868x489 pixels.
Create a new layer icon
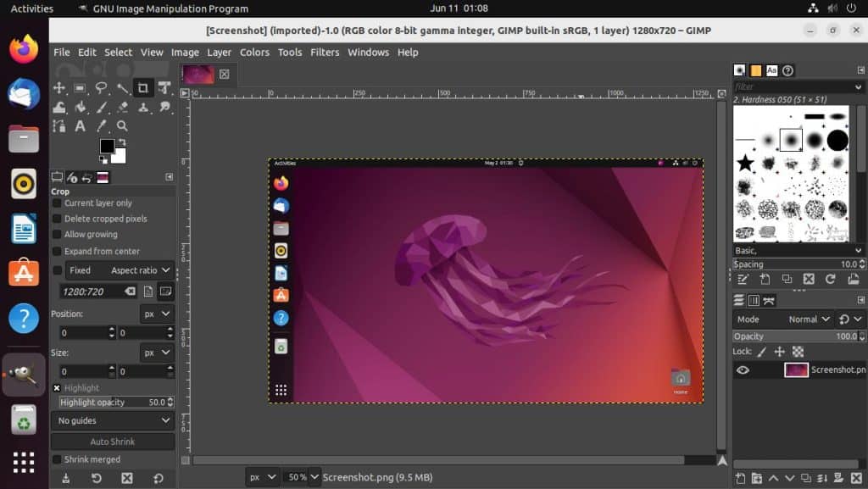tap(740, 479)
